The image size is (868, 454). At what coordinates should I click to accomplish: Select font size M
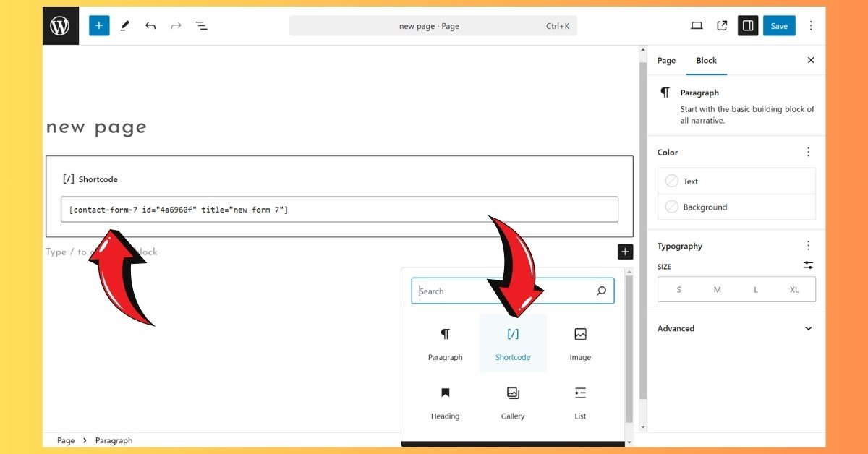tap(717, 289)
